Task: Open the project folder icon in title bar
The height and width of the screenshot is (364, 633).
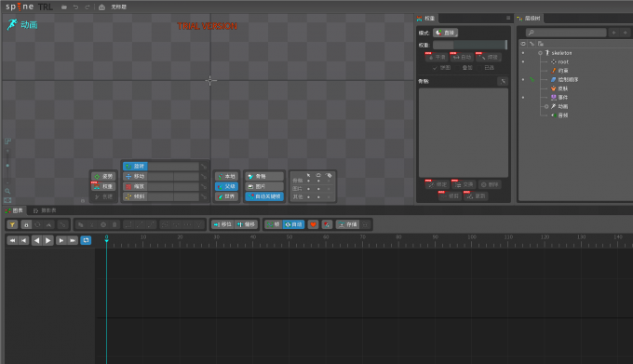Action: point(64,7)
